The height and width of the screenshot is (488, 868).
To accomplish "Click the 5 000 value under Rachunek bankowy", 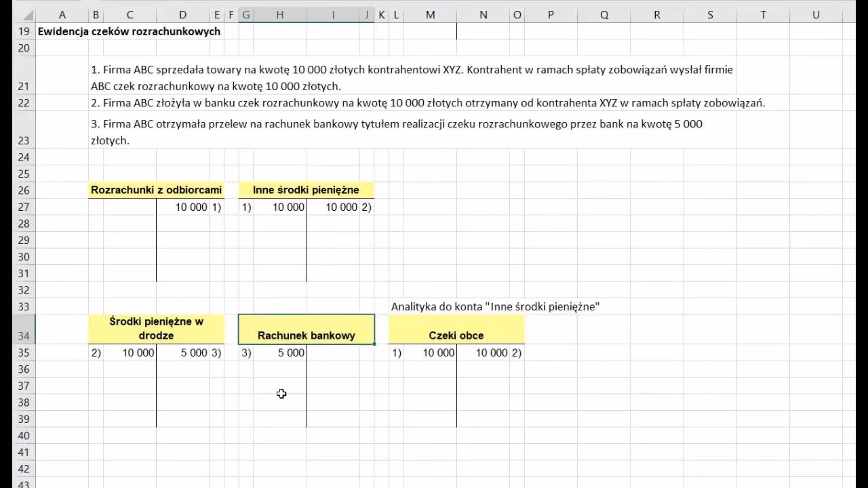I will point(291,353).
